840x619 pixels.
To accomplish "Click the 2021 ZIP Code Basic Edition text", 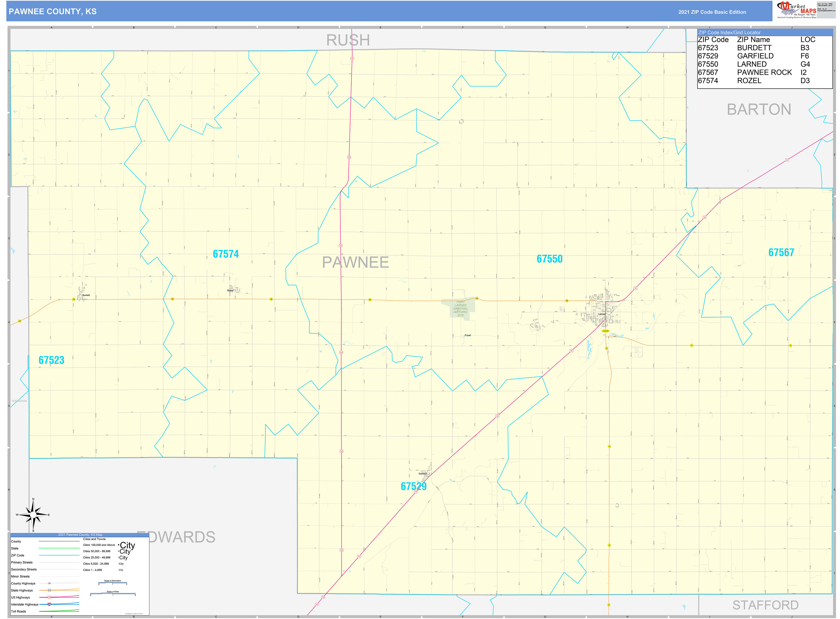I will [x=712, y=12].
